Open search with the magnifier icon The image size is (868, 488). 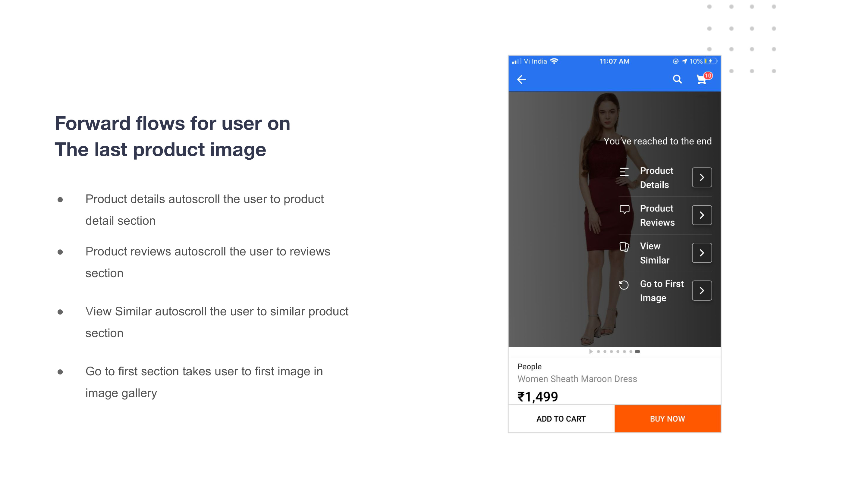coord(677,79)
